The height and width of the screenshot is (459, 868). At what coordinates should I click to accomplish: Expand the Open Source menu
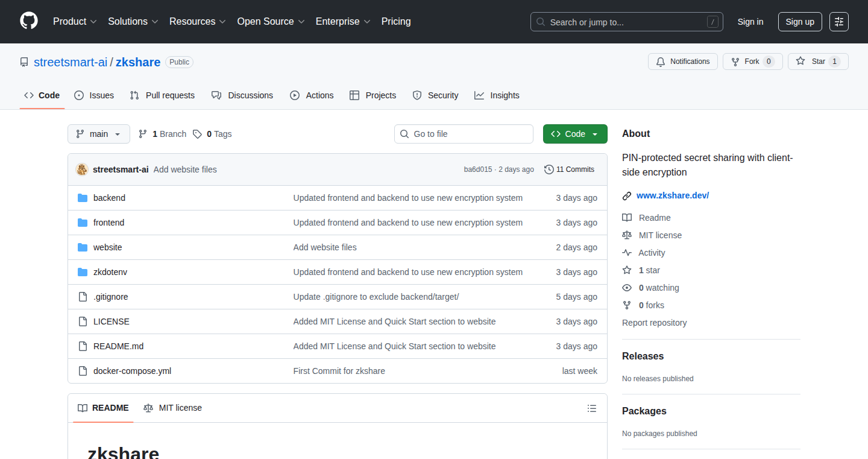(271, 22)
